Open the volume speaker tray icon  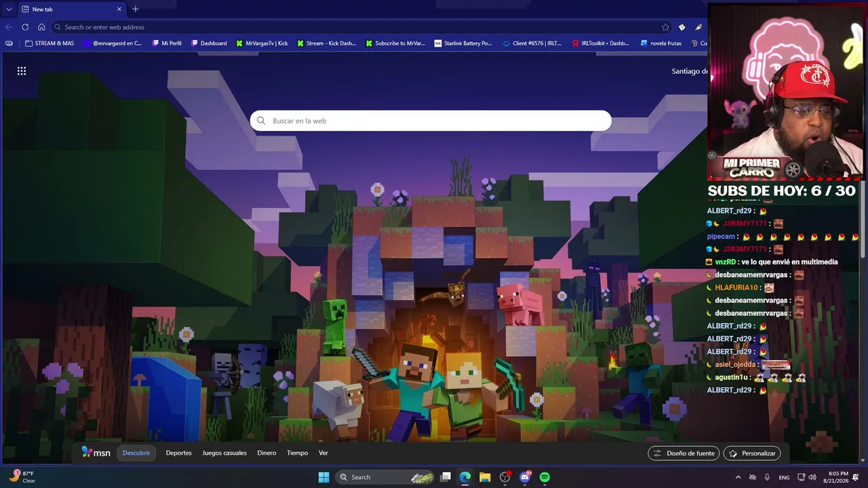[812, 477]
